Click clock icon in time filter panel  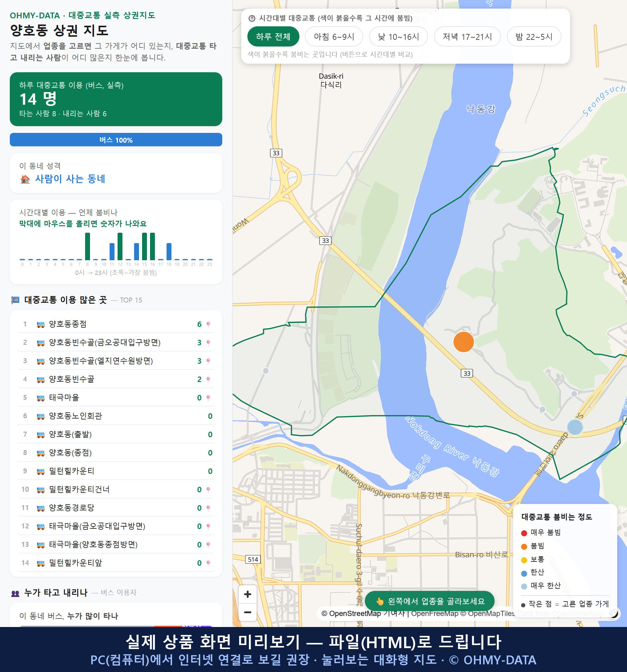(252, 18)
